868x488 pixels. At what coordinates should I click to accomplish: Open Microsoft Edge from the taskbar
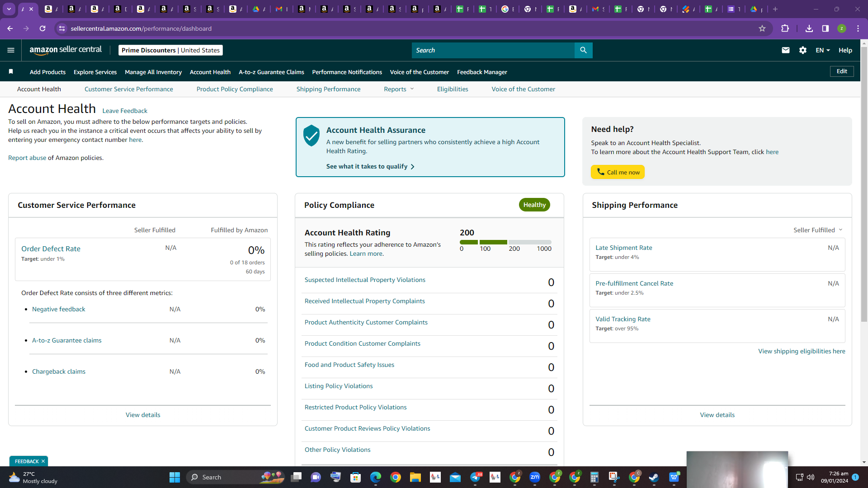click(x=376, y=477)
